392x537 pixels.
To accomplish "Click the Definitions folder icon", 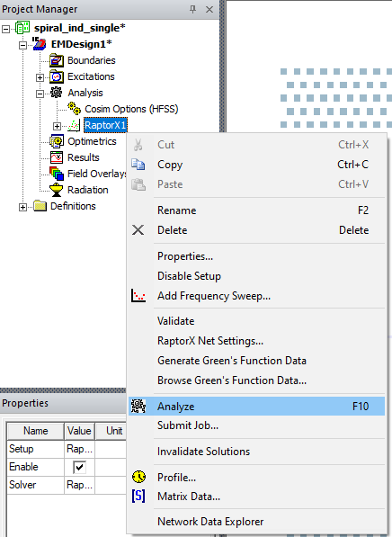I will click(x=40, y=206).
